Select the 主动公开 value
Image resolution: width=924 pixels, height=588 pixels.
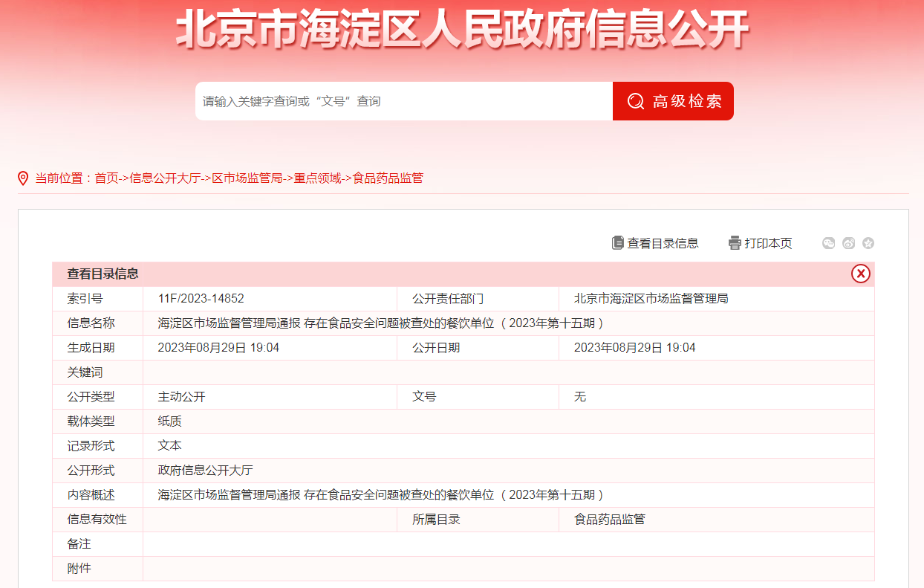[x=182, y=397]
